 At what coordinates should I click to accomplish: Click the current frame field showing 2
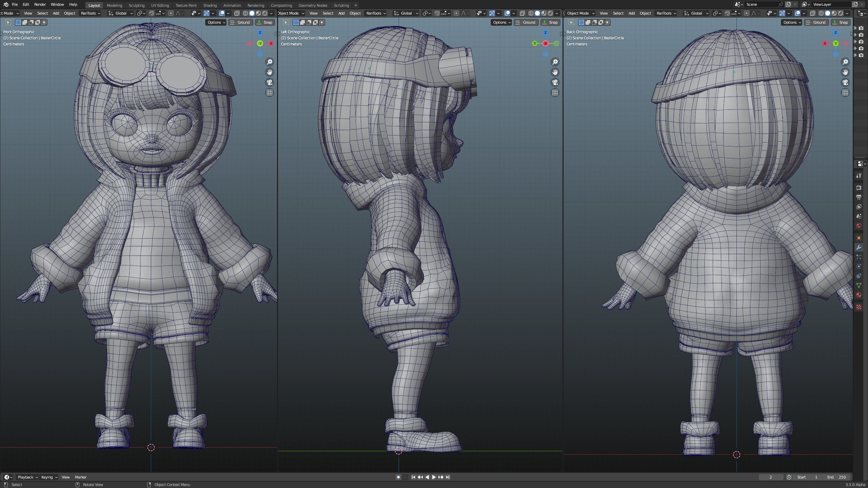tap(771, 477)
